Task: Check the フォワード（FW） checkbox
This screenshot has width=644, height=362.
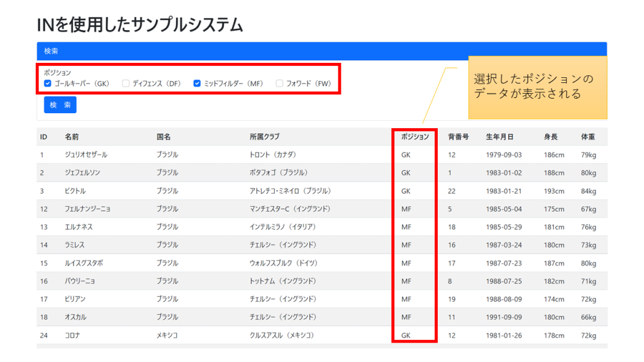Action: 279,82
